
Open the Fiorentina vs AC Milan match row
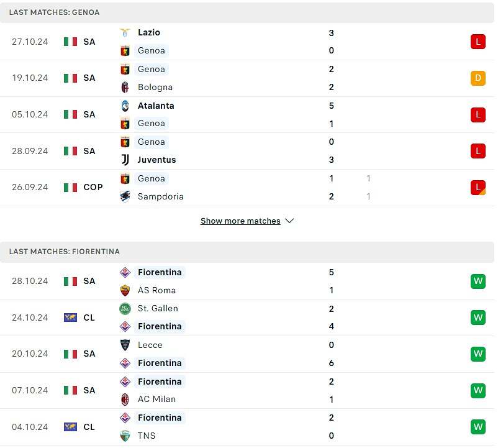tap(248, 390)
